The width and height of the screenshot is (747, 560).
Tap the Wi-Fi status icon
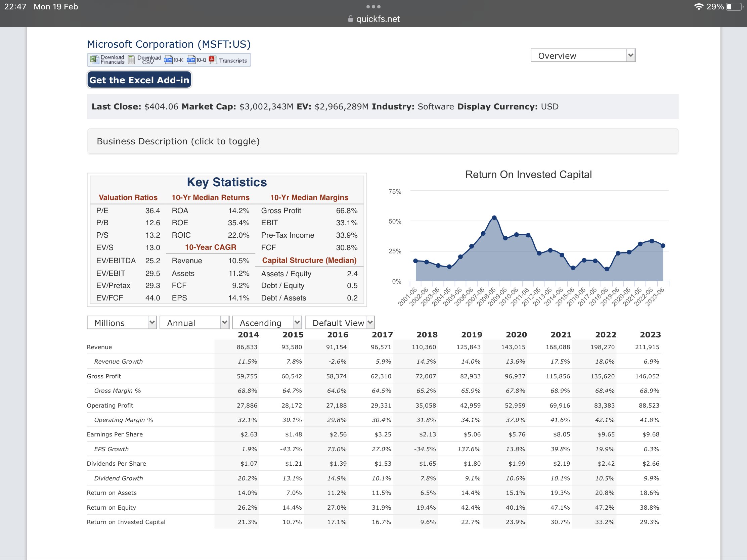698,7
